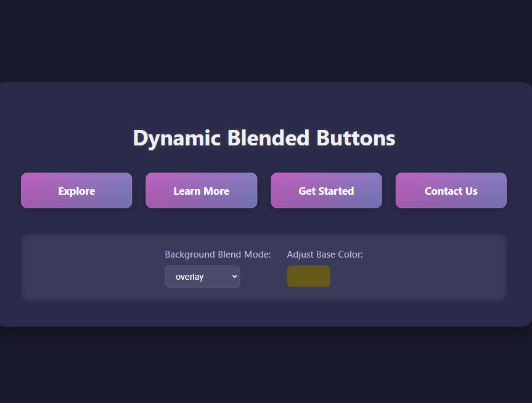Open the Adjust Base Color swatch picker
Image resolution: width=532 pixels, height=403 pixels.
pyautogui.click(x=308, y=276)
